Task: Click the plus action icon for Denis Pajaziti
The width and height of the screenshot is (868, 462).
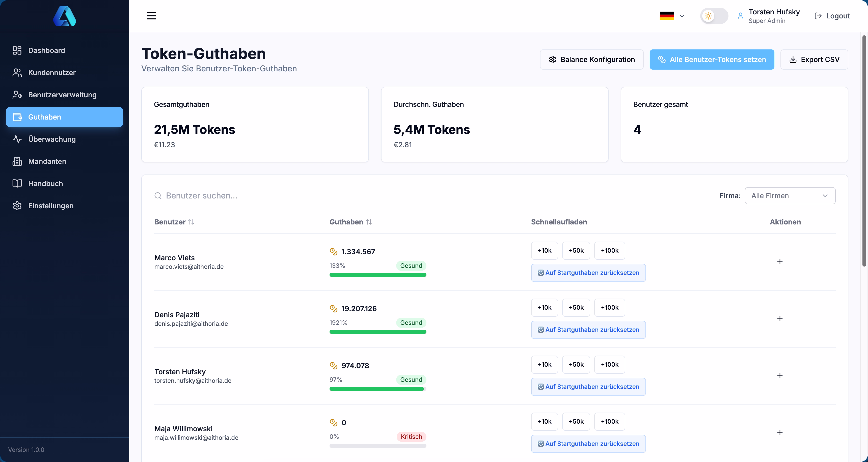Action: [780, 319]
